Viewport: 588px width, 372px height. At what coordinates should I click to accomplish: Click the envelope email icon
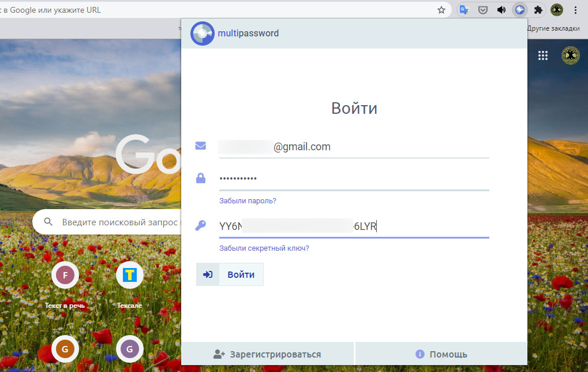pos(201,146)
